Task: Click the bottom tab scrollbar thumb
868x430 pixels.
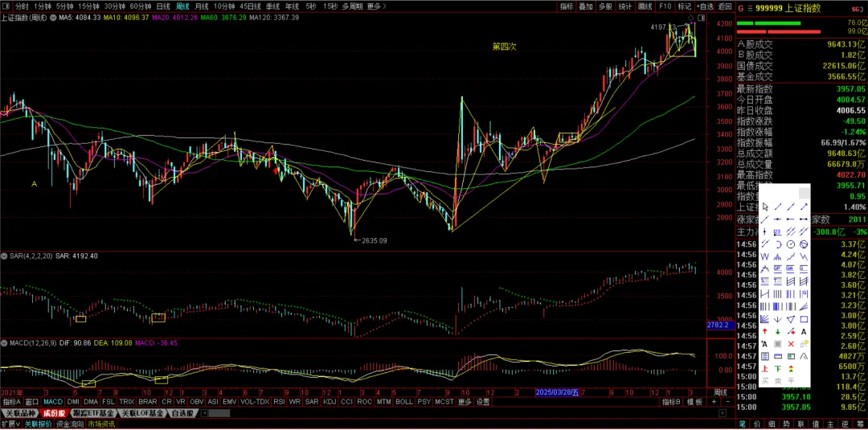Action: click(219, 413)
